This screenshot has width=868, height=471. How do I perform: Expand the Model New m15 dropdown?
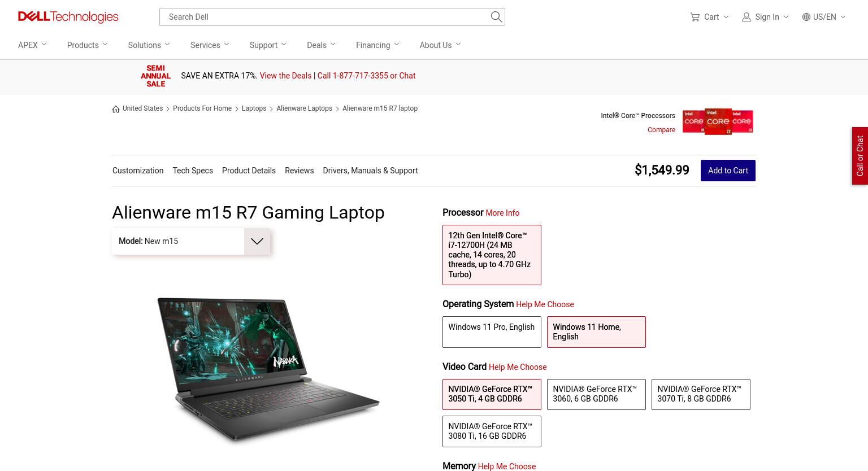[x=191, y=241]
